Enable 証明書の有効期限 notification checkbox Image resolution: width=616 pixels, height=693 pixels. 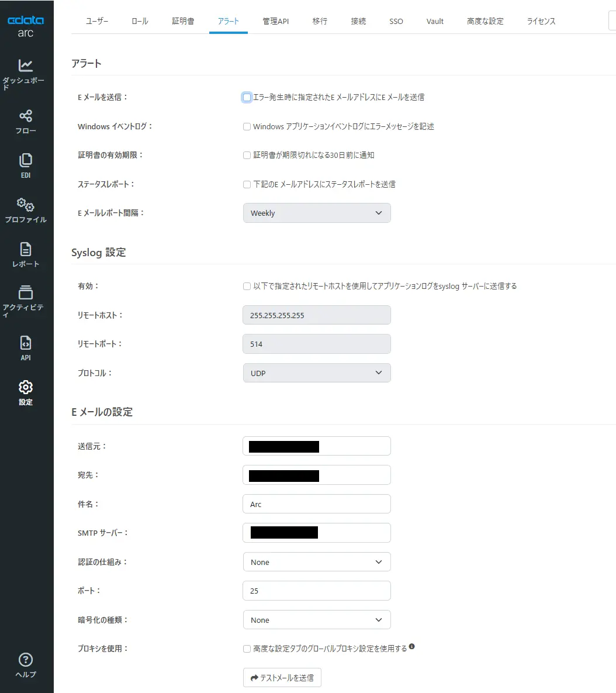pos(247,155)
